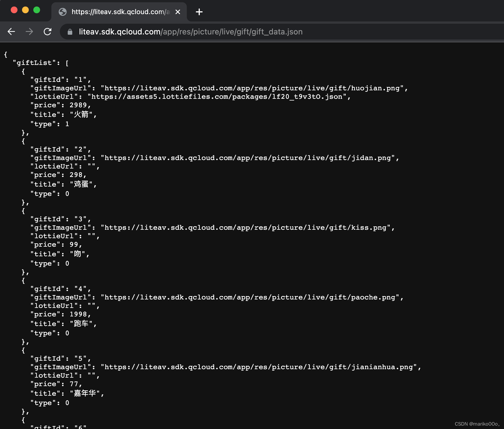The width and height of the screenshot is (504, 429).
Task: Click the "giftId": "2" line
Action: point(61,150)
